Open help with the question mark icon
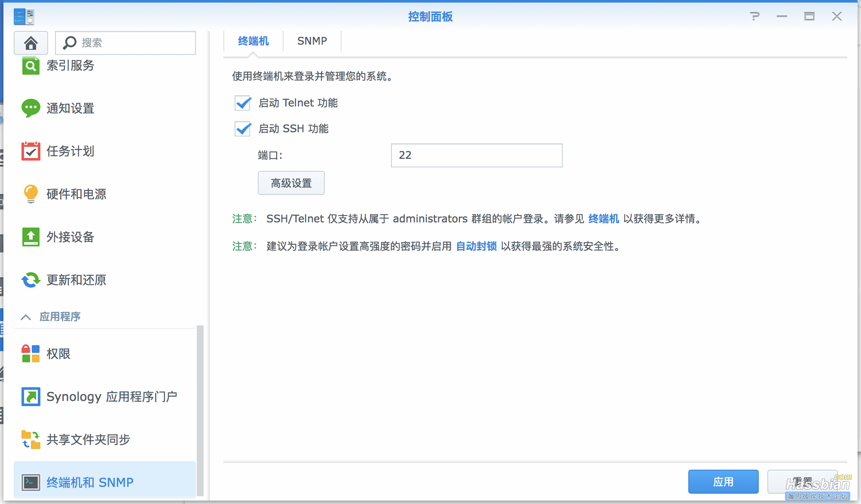The image size is (861, 504). [754, 16]
